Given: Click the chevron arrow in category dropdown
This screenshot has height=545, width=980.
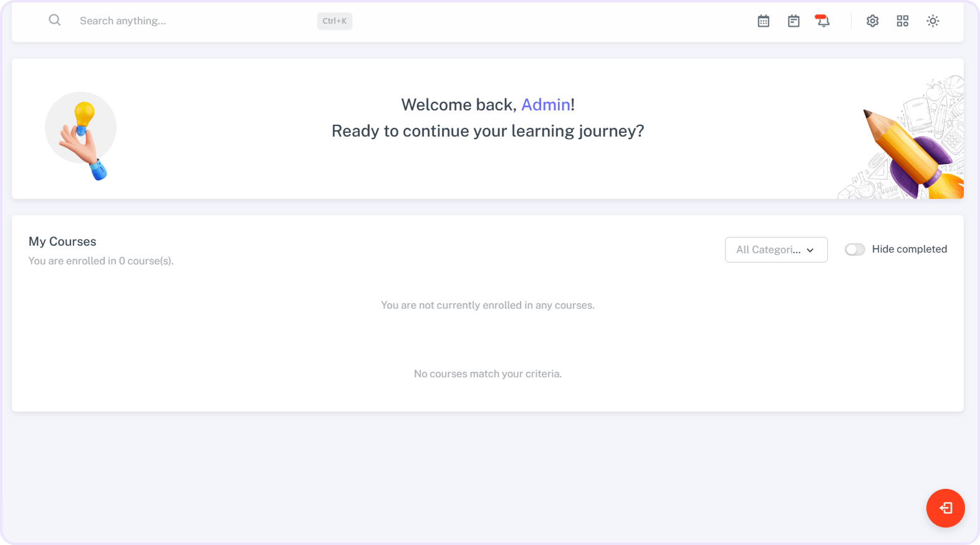Looking at the screenshot, I should point(810,250).
